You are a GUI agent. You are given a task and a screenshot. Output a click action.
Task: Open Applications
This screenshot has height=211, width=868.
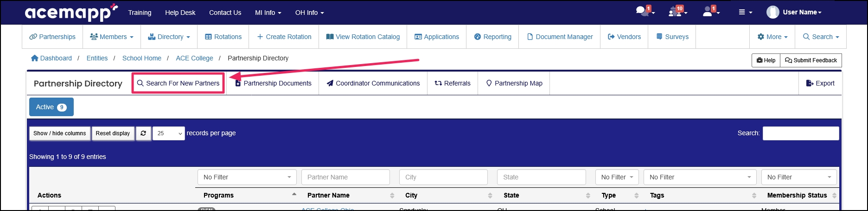pyautogui.click(x=436, y=37)
